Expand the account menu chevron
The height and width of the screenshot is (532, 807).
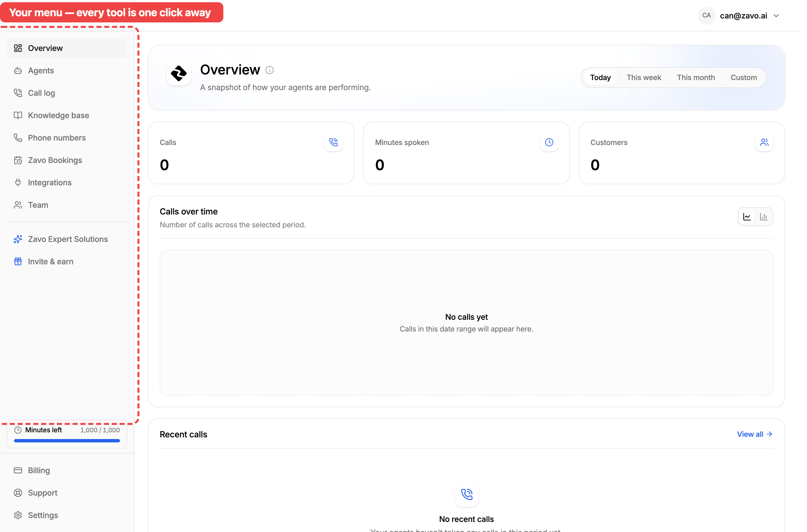[776, 16]
